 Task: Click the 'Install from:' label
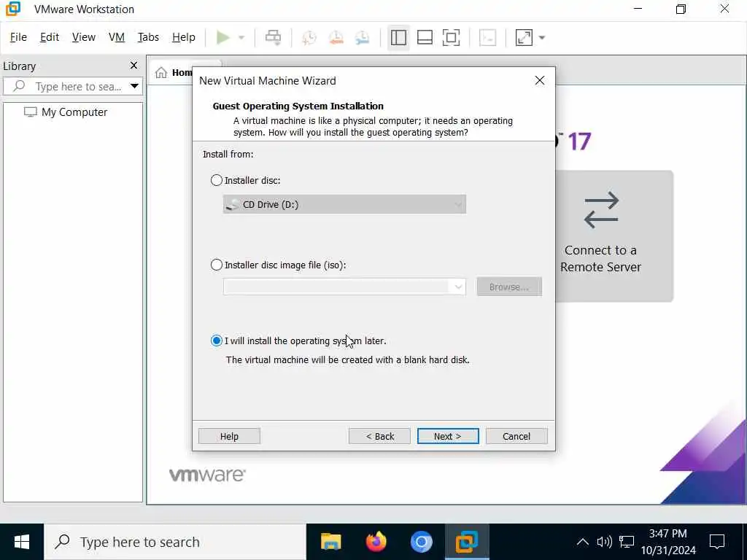point(228,154)
